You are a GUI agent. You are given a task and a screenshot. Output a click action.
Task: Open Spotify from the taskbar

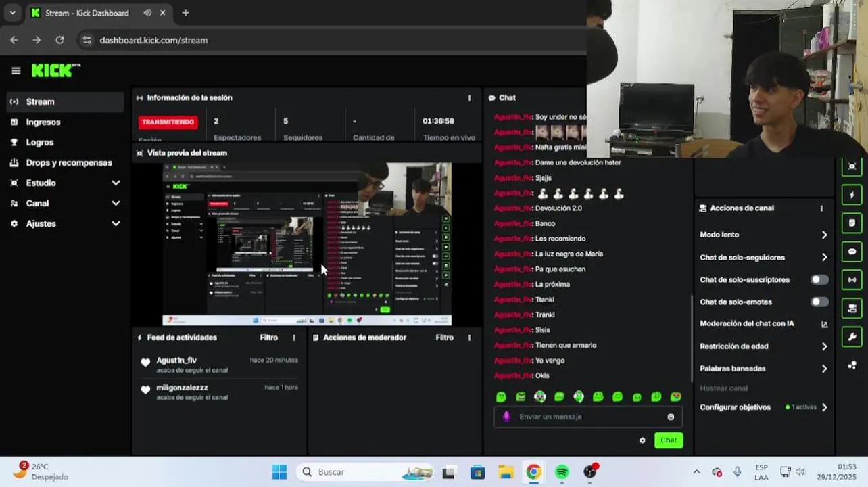562,472
